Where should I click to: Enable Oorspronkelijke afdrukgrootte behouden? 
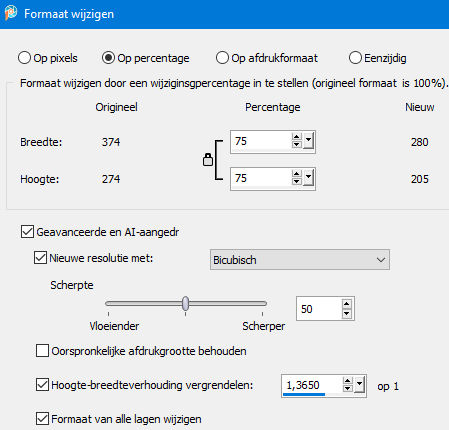(42, 351)
